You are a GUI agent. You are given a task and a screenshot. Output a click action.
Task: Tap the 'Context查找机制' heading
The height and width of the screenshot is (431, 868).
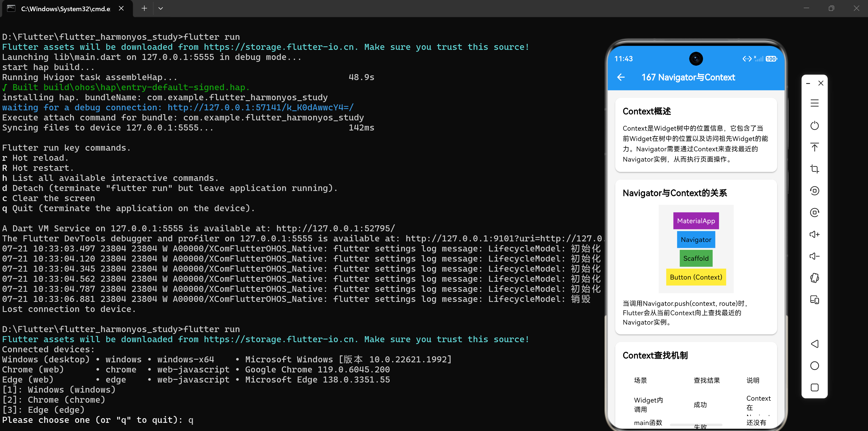coord(655,356)
